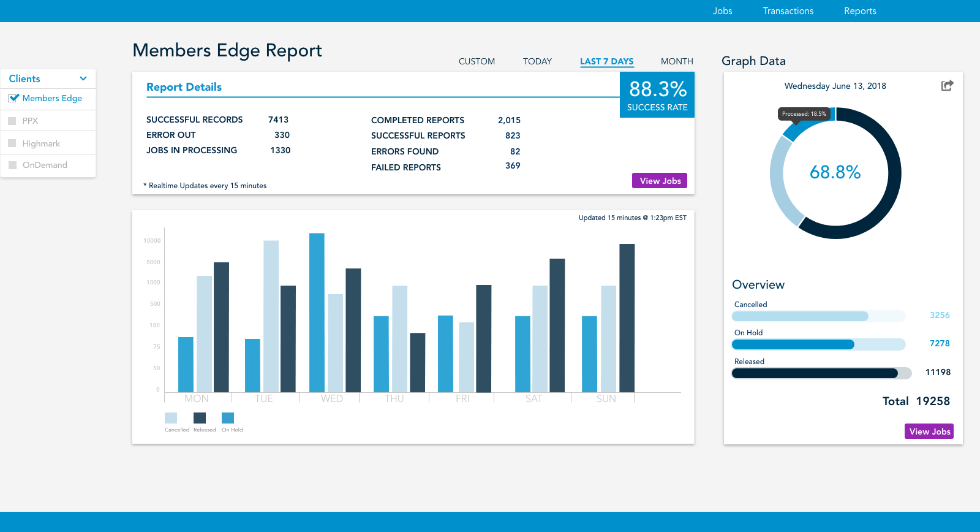Click the On Hold legend color swatch

(x=228, y=418)
